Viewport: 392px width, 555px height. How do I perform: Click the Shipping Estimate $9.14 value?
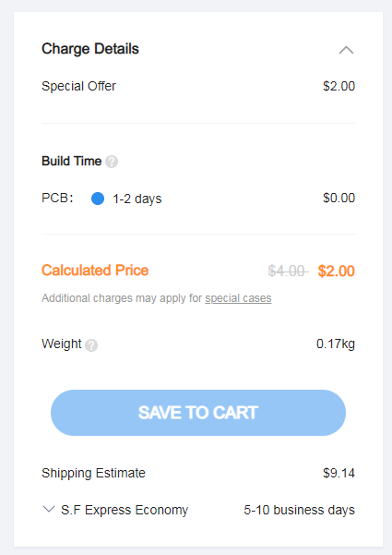click(339, 473)
